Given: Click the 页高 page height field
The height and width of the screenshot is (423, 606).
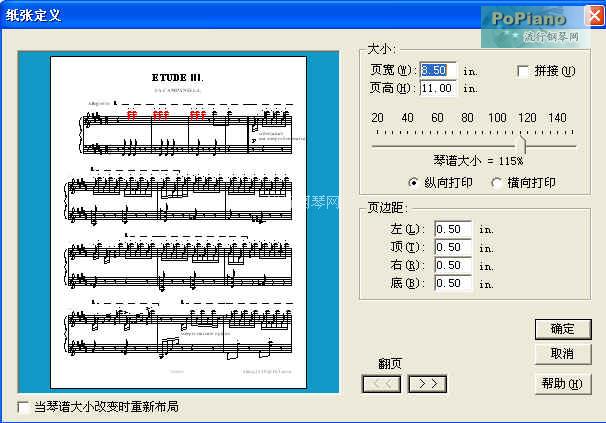Looking at the screenshot, I should 438,88.
